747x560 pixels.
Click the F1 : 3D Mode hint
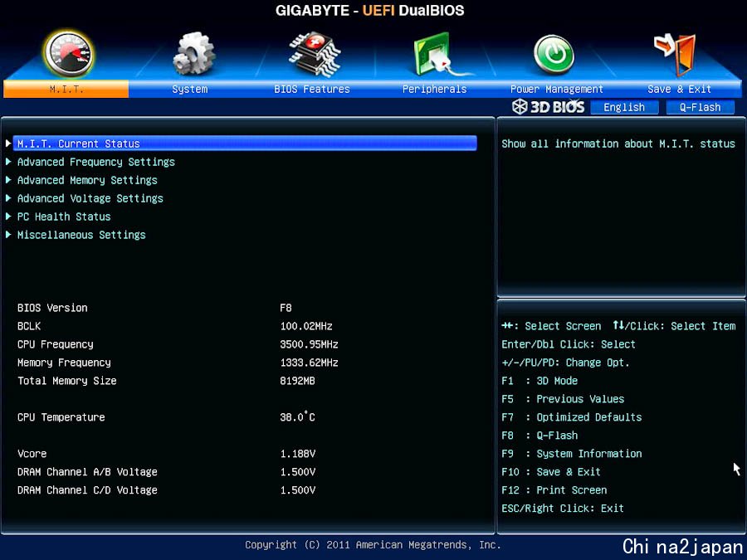[x=539, y=381]
